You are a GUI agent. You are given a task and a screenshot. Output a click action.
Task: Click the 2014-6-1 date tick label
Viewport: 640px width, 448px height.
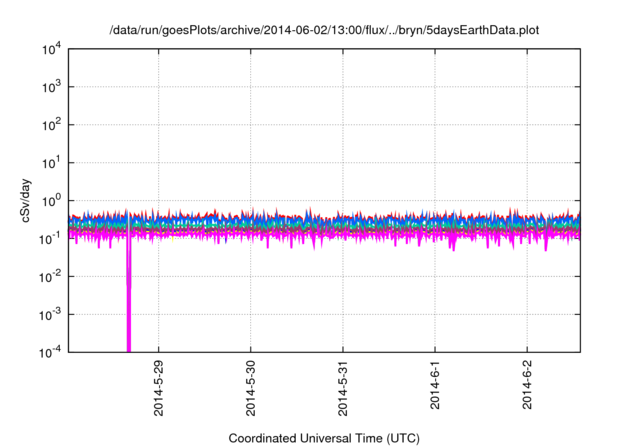[435, 385]
